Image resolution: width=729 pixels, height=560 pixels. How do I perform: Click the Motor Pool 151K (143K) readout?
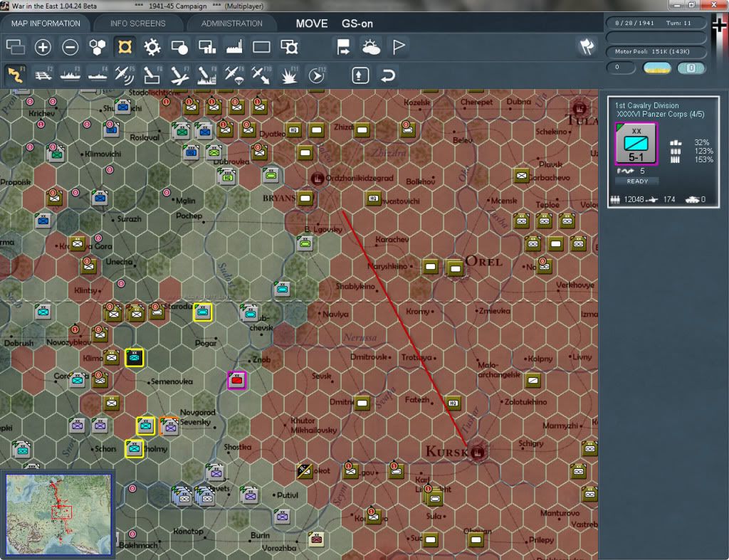[x=656, y=51]
